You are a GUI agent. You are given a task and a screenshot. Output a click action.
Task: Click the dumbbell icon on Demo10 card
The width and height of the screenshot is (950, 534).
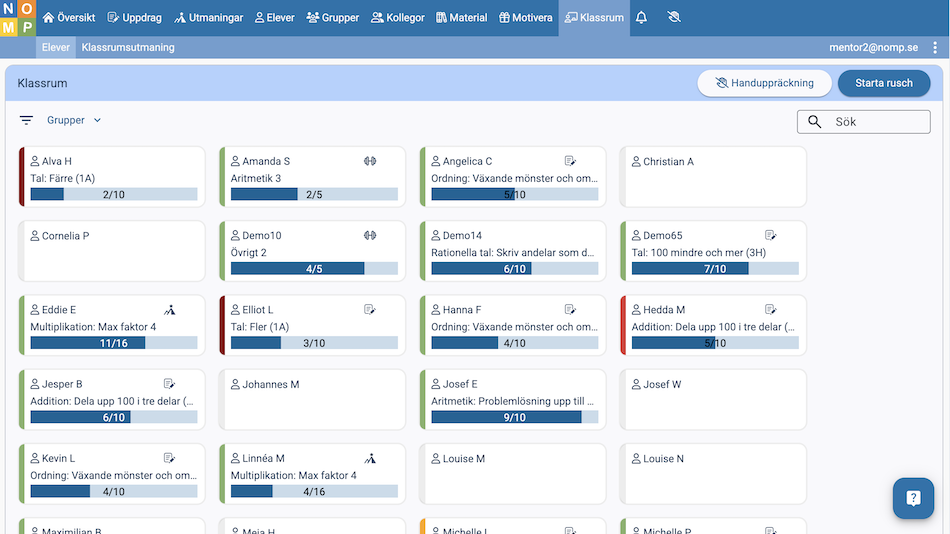[369, 236]
